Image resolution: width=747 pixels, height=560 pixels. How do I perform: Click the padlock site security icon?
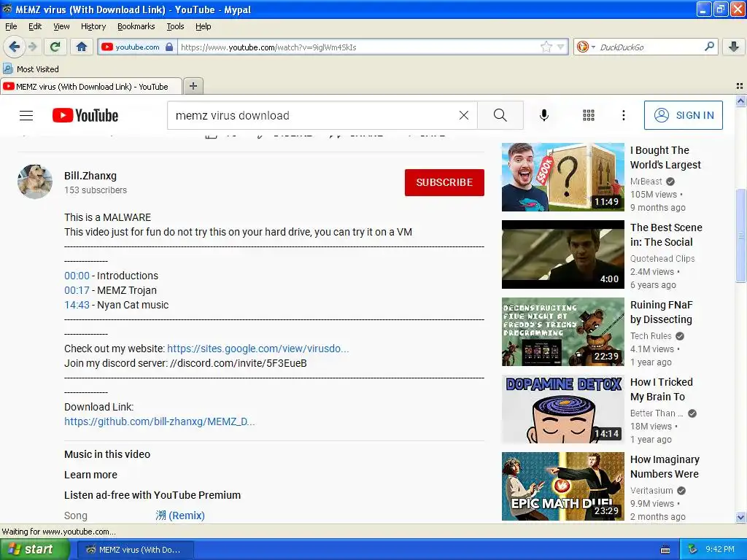click(x=169, y=47)
